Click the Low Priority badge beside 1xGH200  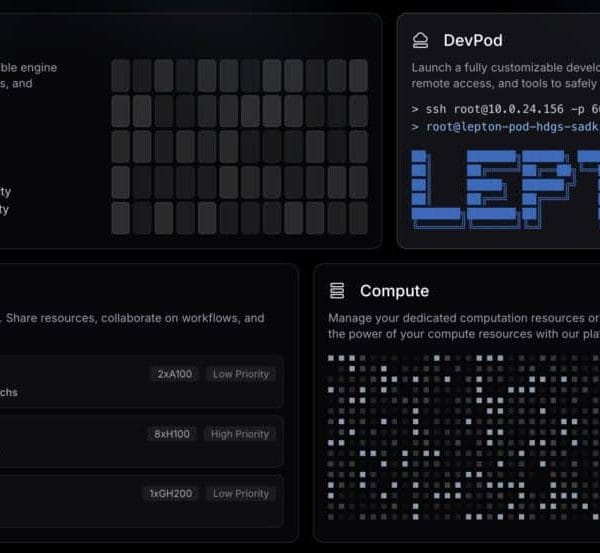[x=241, y=494]
